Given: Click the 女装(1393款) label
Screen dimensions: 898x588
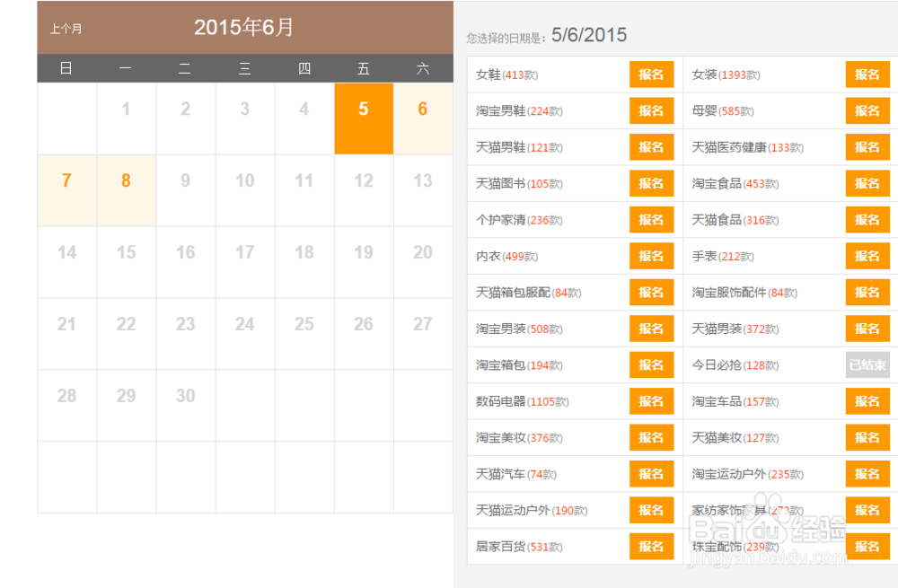Looking at the screenshot, I should pos(726,75).
